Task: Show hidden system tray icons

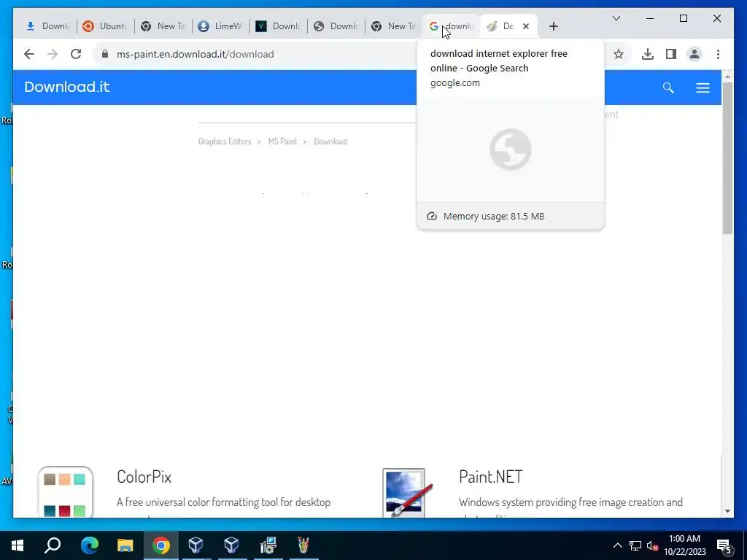Action: coord(617,545)
